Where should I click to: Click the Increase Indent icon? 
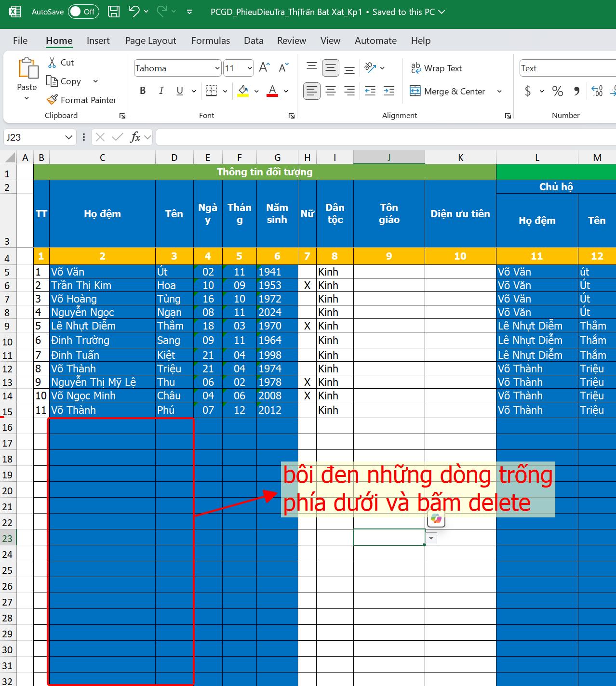click(x=388, y=91)
